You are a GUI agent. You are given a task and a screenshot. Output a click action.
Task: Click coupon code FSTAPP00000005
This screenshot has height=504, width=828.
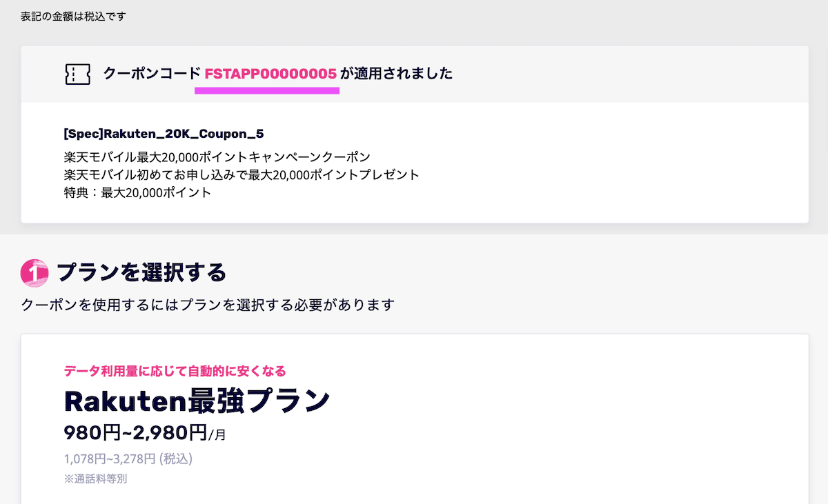pos(270,73)
